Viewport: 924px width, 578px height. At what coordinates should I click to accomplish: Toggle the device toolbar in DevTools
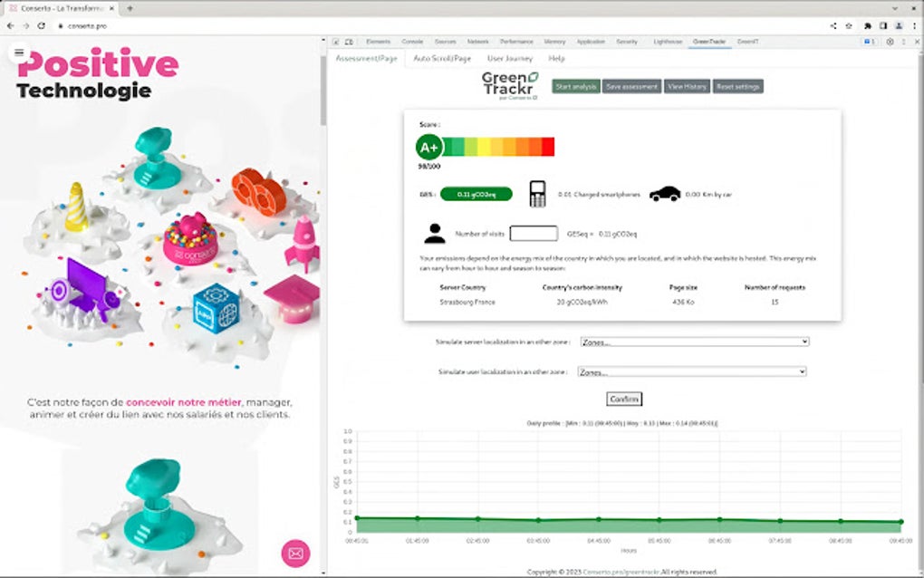(x=349, y=42)
